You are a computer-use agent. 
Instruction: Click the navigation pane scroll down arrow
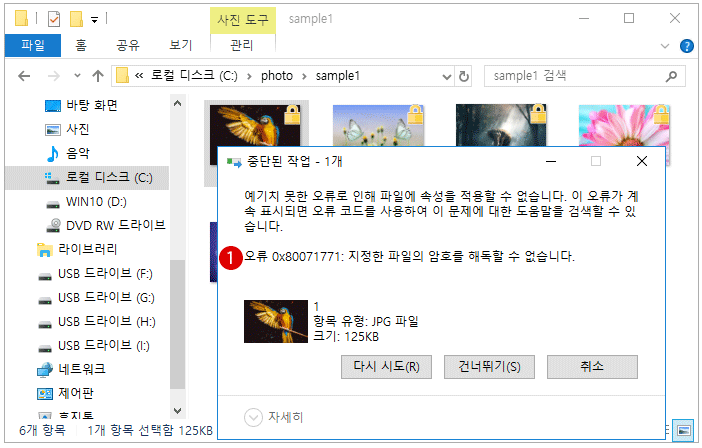point(177,410)
